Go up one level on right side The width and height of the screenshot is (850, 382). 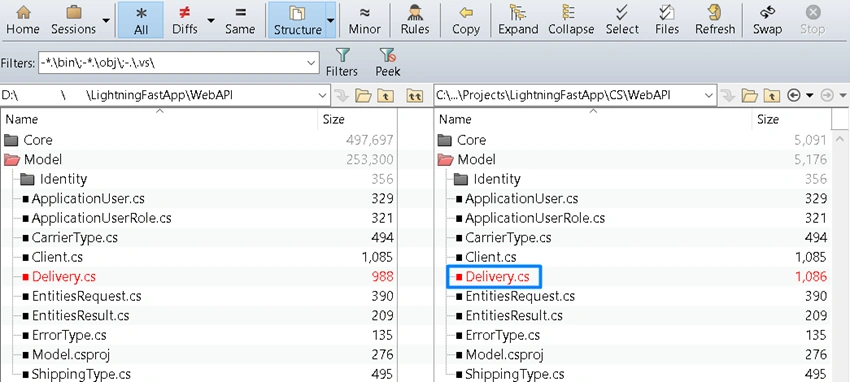click(771, 96)
